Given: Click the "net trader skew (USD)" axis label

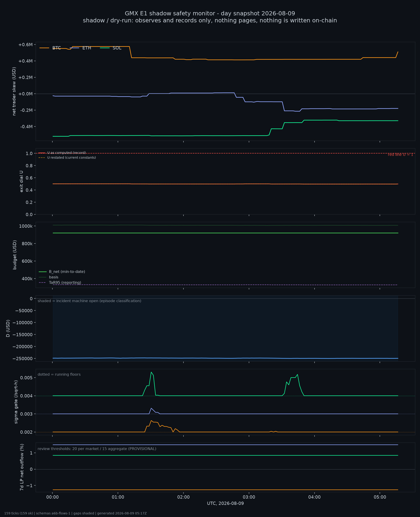Looking at the screenshot, I should (14, 91).
